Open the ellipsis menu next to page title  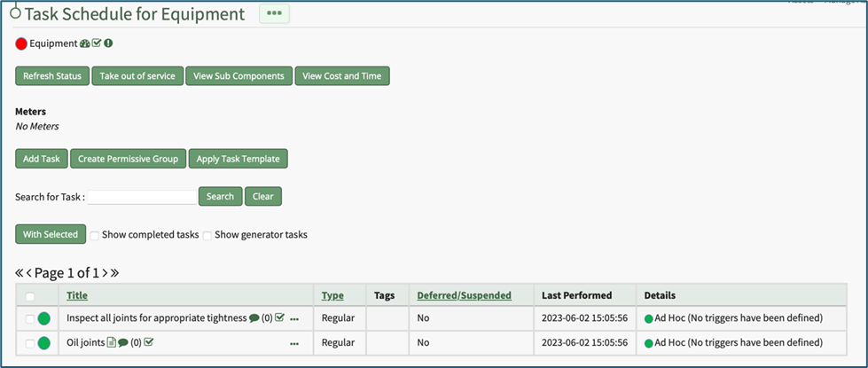click(274, 13)
